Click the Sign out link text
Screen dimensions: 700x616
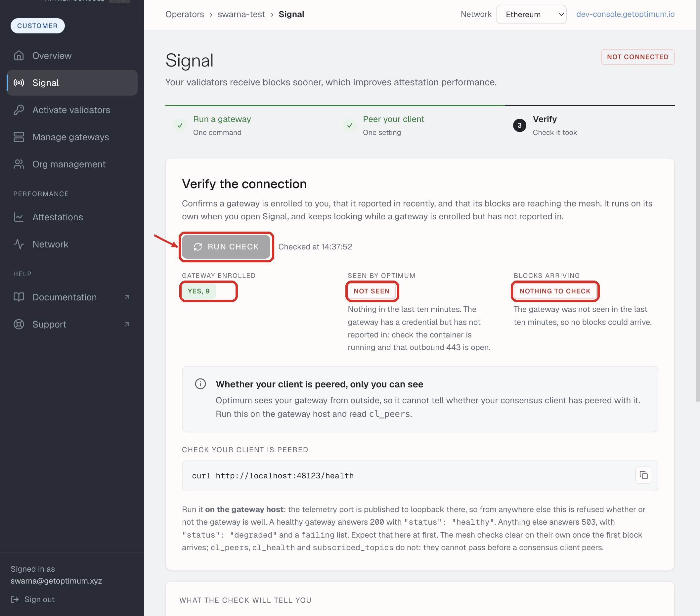tap(39, 599)
